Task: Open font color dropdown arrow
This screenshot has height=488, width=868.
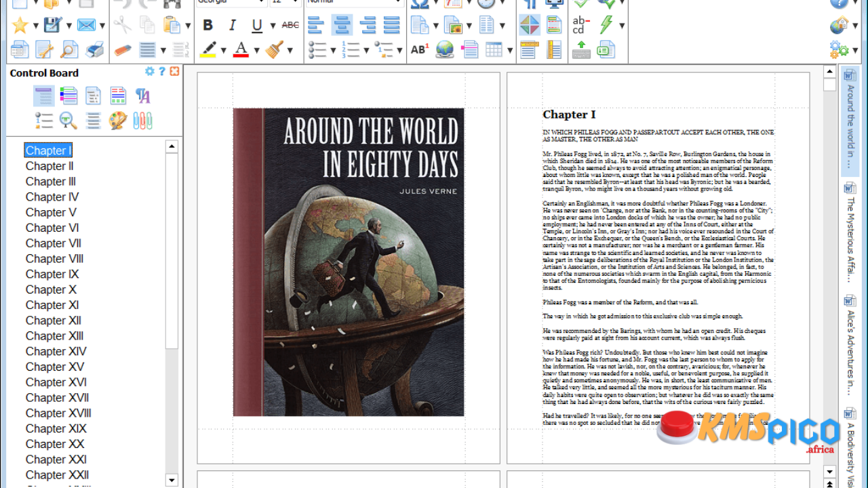Action: (x=256, y=50)
